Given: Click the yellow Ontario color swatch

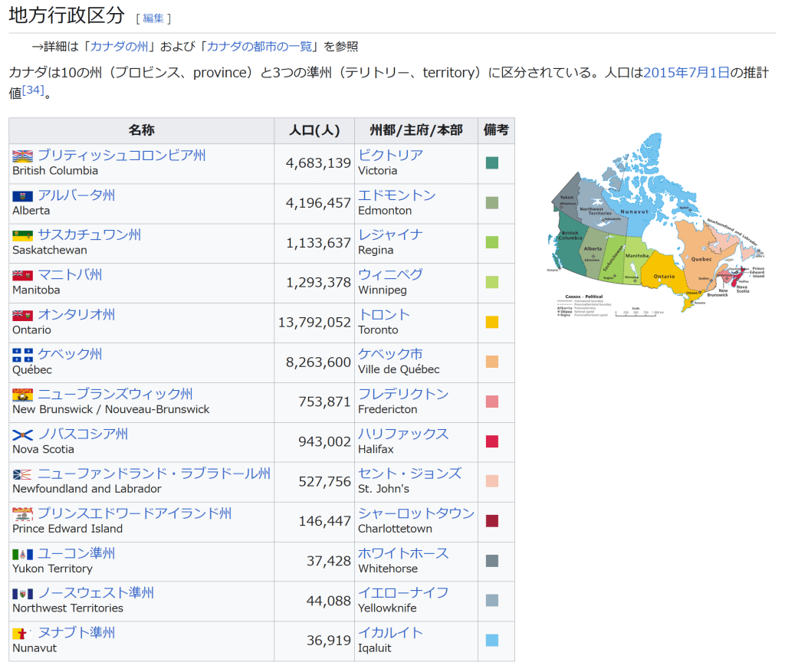Looking at the screenshot, I should click(x=492, y=323).
